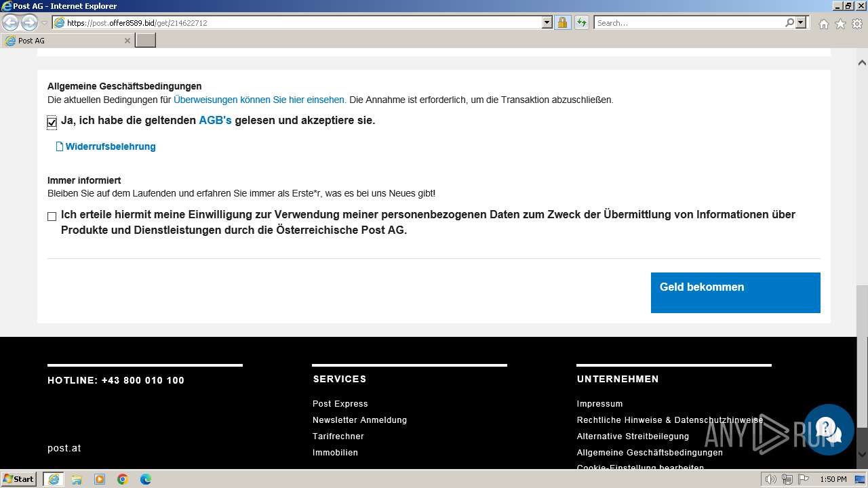868x488 pixels.
Task: Click the Windows Start button
Action: [x=19, y=479]
